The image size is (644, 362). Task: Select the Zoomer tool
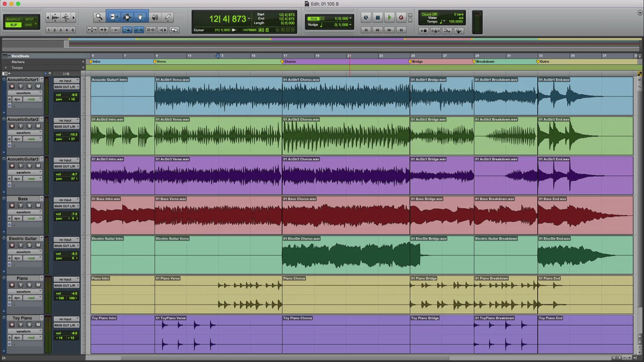coord(99,17)
